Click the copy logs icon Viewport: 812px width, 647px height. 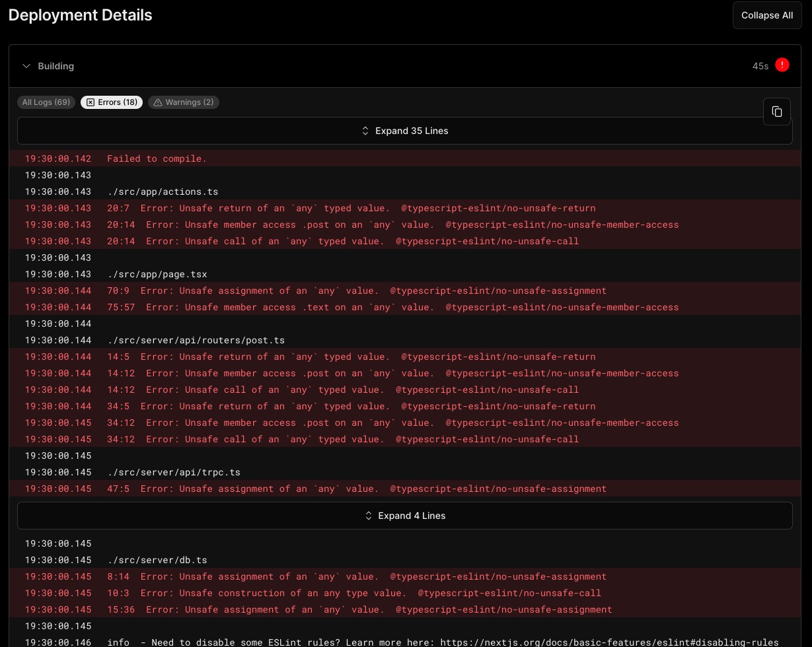tap(777, 112)
